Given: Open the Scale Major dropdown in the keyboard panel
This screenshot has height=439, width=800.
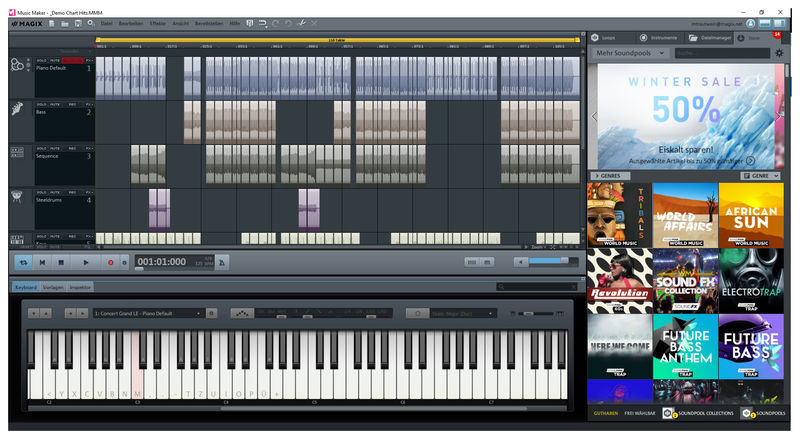Looking at the screenshot, I should point(462,313).
